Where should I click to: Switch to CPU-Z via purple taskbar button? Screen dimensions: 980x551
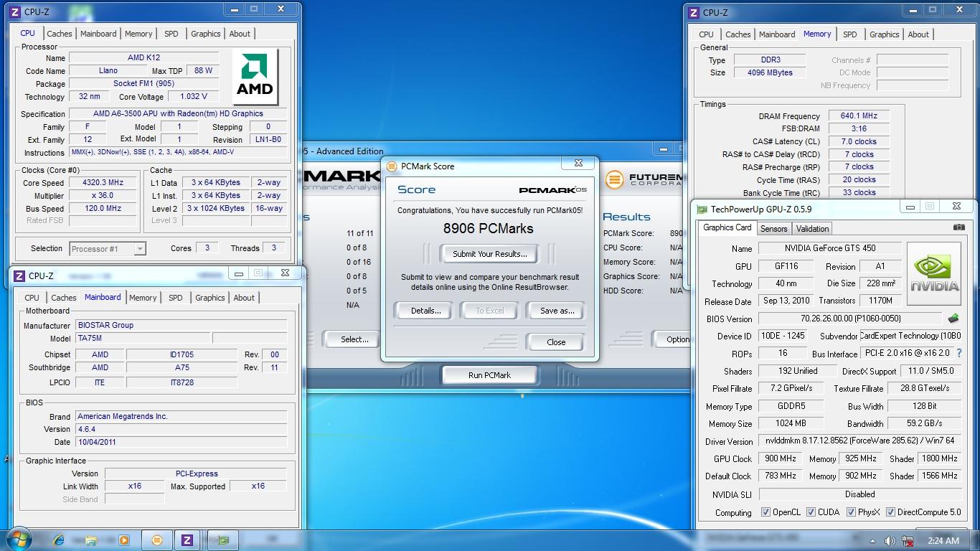tap(187, 540)
